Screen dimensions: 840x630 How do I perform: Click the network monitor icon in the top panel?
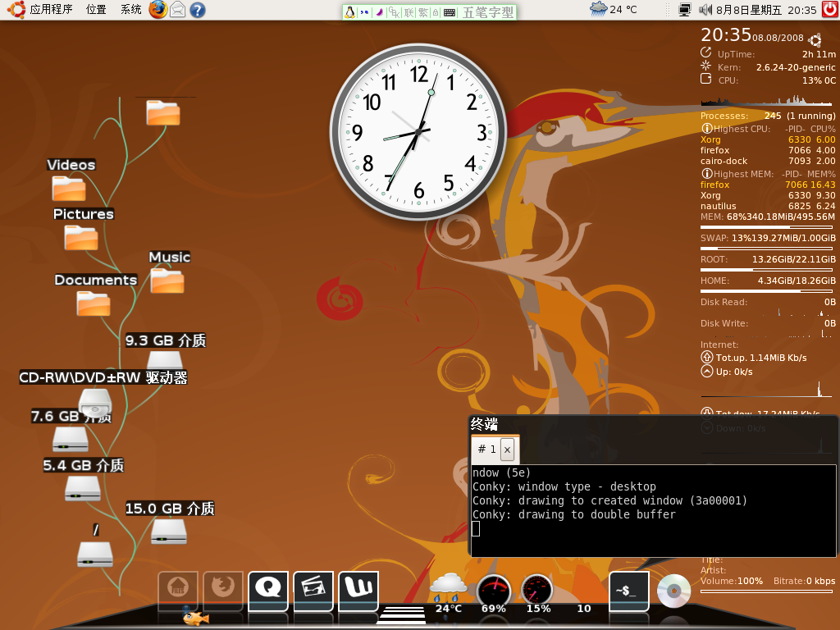(x=685, y=10)
